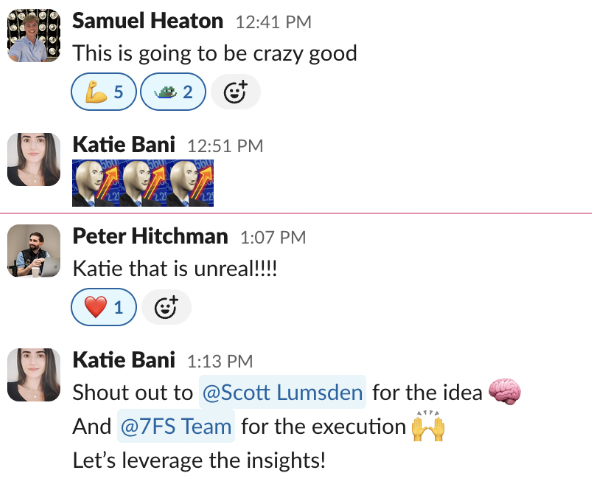Viewport: 592px width, 494px height.
Task: Toggle the red heart reaction on Peter's message
Action: (103, 307)
